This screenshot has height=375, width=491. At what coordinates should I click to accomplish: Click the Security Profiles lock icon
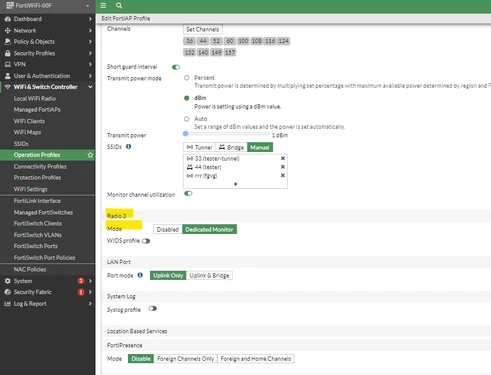tap(8, 53)
